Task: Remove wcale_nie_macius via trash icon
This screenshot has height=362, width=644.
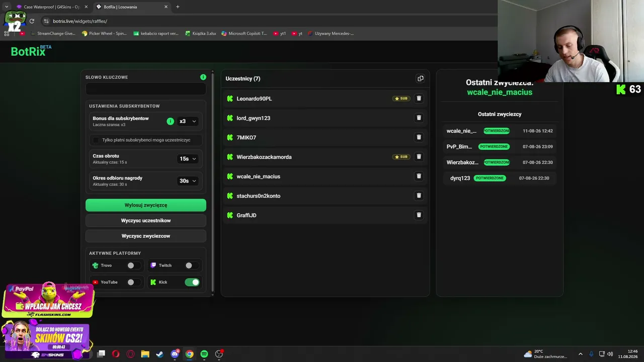Action: coord(419,176)
